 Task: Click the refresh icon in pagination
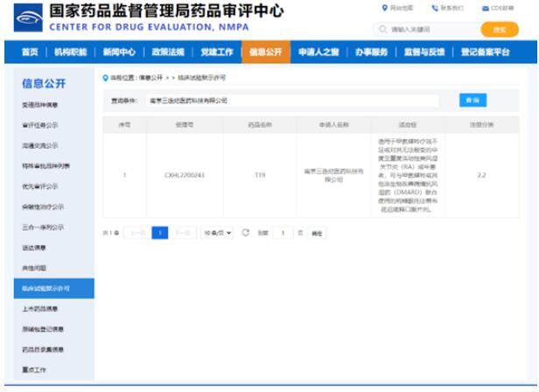[245, 233]
